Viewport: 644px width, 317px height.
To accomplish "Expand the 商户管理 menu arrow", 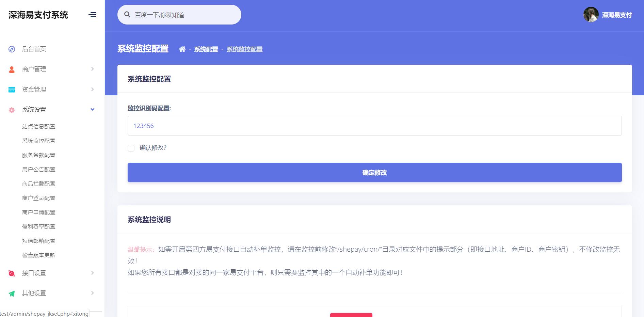I will click(92, 69).
